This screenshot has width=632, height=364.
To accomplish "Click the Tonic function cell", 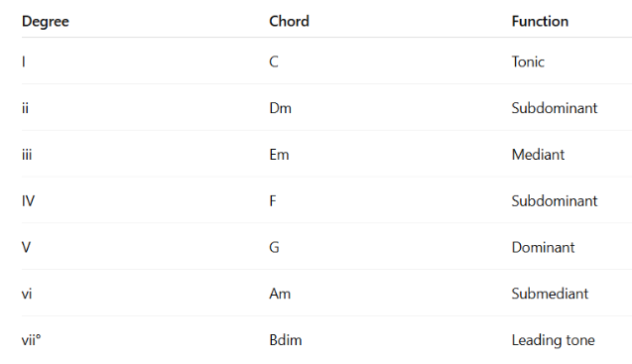I will 528,61.
